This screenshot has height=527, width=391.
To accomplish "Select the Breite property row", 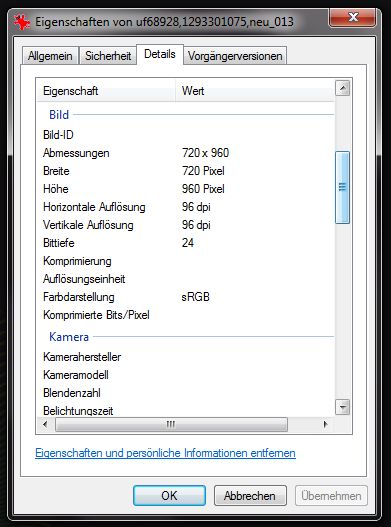I will tap(185, 171).
